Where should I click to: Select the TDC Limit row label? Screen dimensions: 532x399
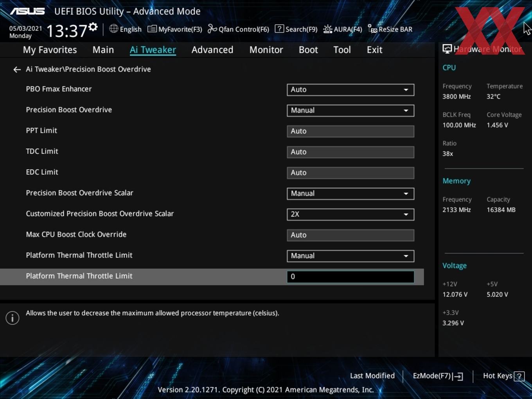42,151
